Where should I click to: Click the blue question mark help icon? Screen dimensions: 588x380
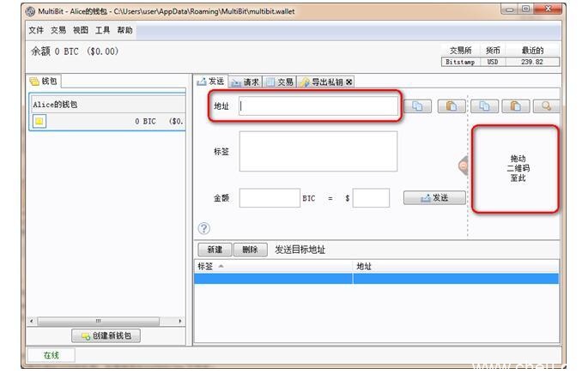tap(204, 228)
